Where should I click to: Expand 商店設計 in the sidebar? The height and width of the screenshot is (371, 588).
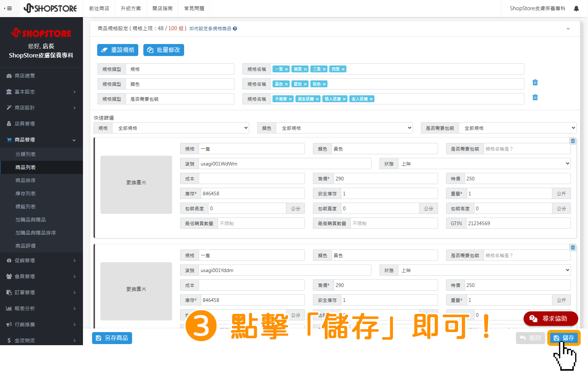tap(41, 108)
